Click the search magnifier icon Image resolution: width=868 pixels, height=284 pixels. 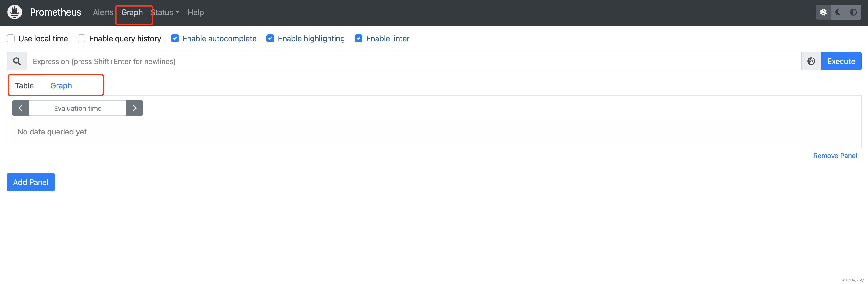[17, 61]
